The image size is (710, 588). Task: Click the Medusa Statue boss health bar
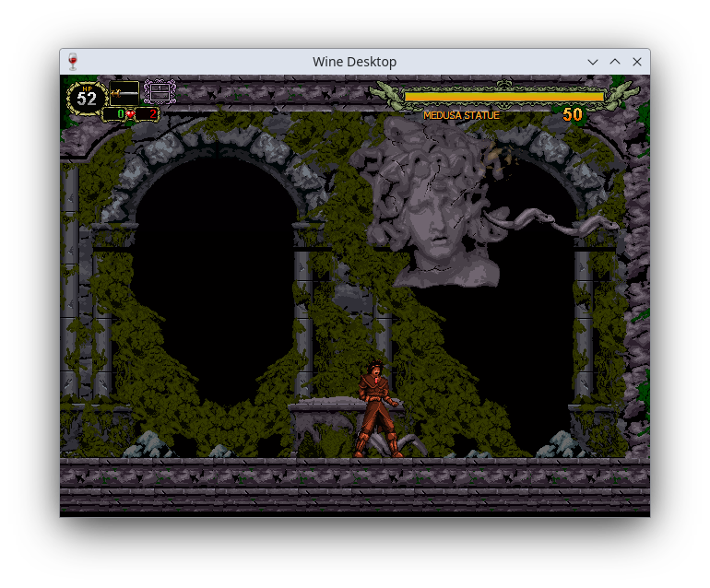pyautogui.click(x=503, y=96)
